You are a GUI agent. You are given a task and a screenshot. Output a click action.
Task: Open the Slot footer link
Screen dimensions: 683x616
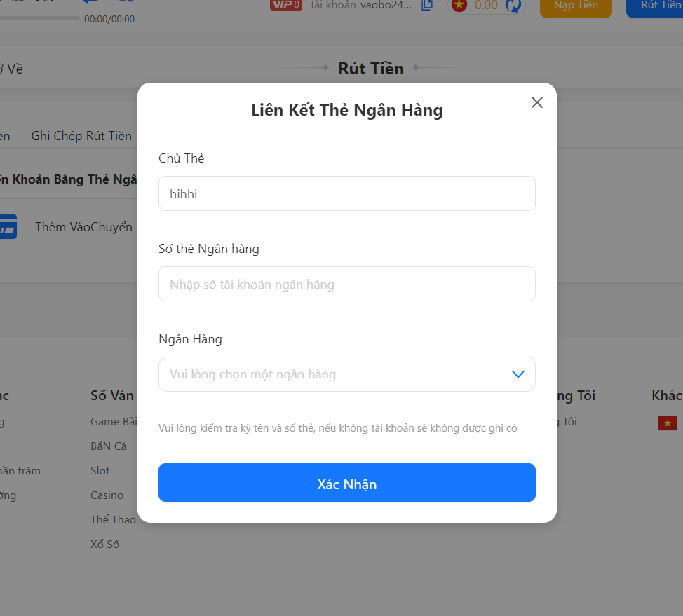click(100, 470)
